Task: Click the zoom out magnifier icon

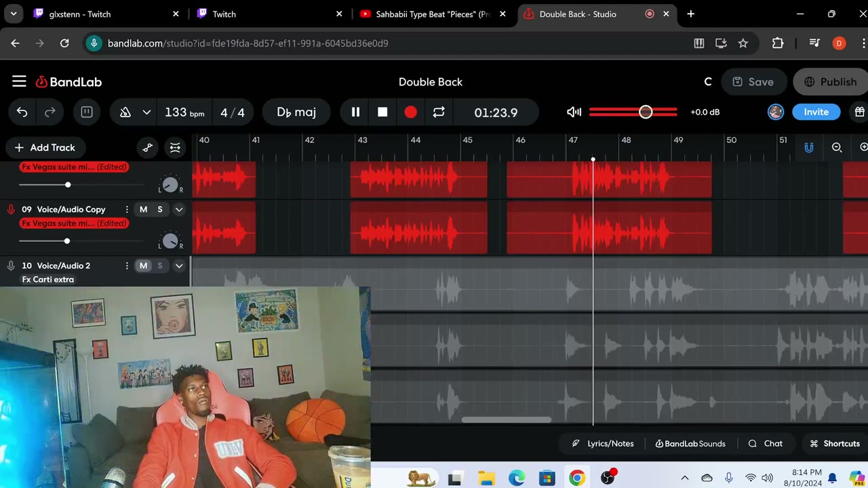Action: [x=837, y=148]
